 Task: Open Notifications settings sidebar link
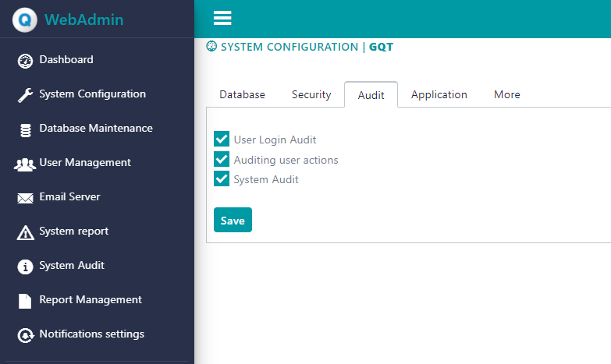(91, 334)
